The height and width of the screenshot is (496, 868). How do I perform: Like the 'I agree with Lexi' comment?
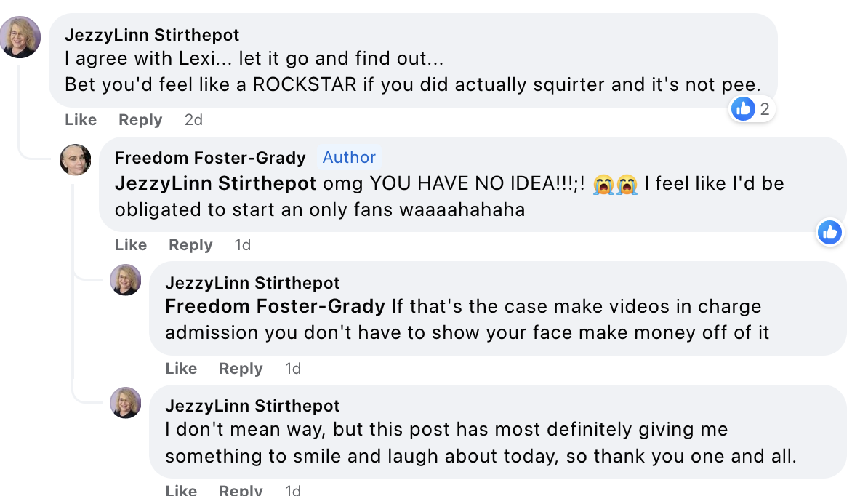pyautogui.click(x=81, y=119)
